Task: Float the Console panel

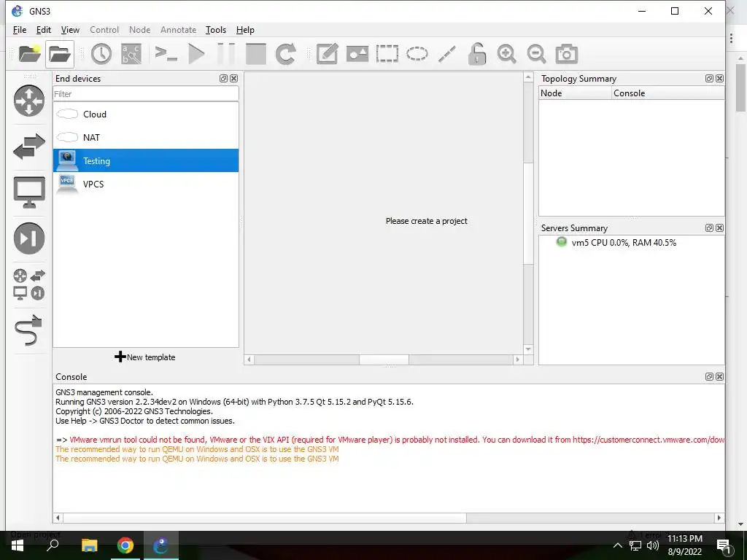Action: coord(709,377)
